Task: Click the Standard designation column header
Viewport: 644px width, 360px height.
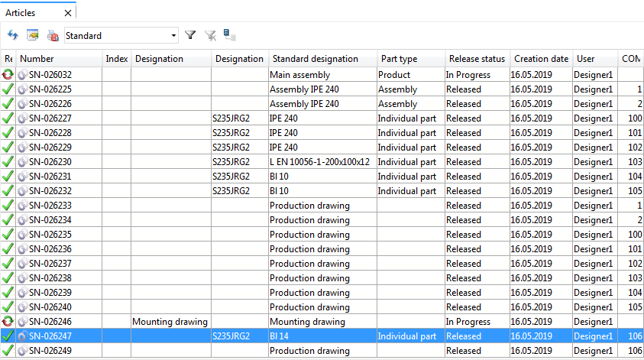Action: (316, 59)
